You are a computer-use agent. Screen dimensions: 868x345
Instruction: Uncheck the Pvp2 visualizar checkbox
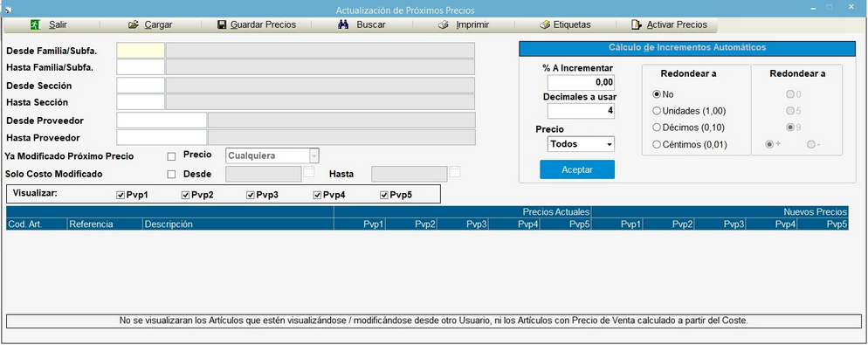[185, 195]
